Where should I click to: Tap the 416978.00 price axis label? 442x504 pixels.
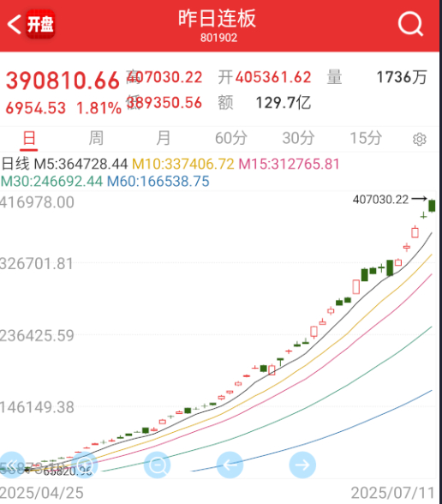click(x=37, y=202)
